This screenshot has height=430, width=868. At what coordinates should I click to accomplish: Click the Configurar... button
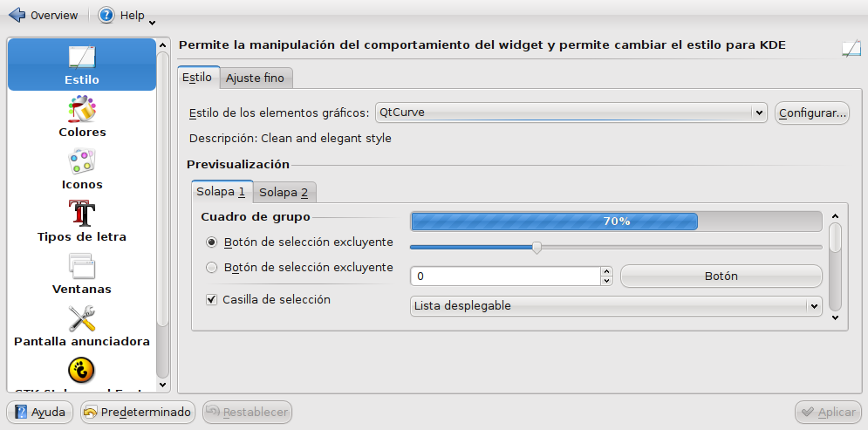pos(812,113)
